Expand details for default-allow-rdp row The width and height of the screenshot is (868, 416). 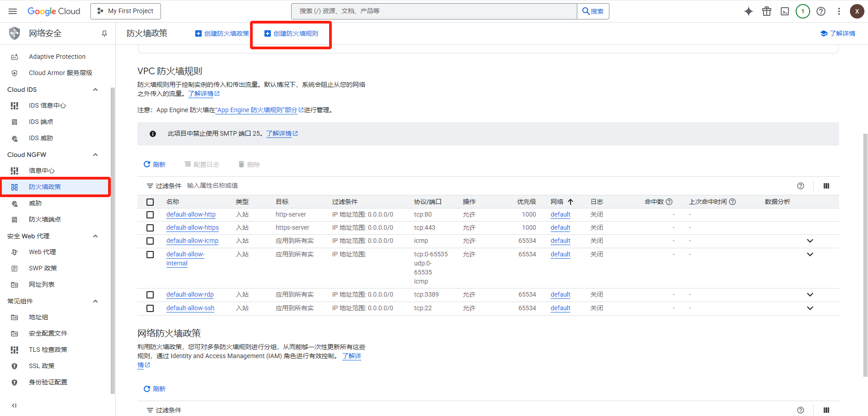(x=810, y=295)
